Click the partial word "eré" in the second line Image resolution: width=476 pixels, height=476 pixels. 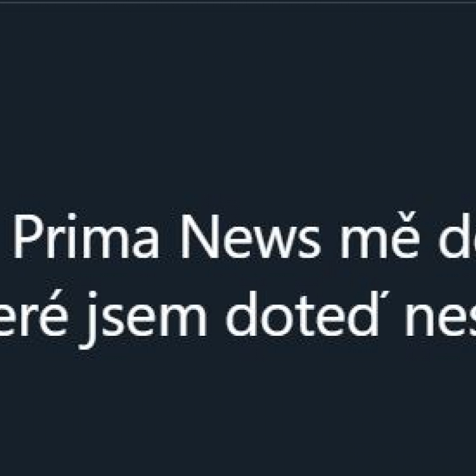34,313
